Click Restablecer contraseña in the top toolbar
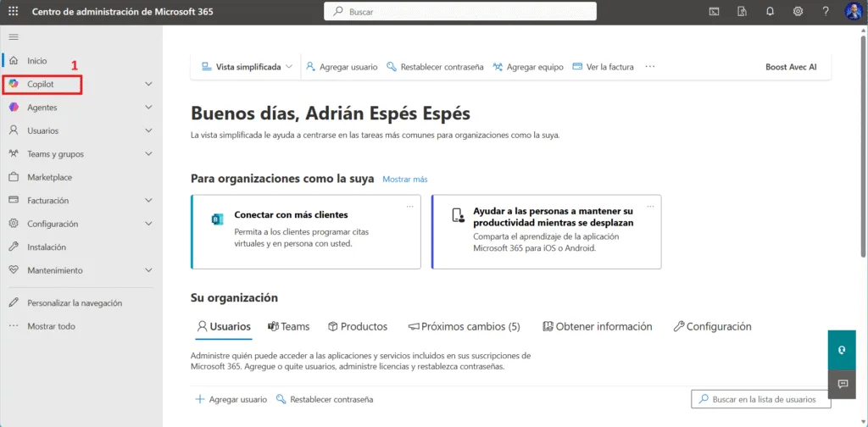The width and height of the screenshot is (868, 427). pyautogui.click(x=435, y=67)
